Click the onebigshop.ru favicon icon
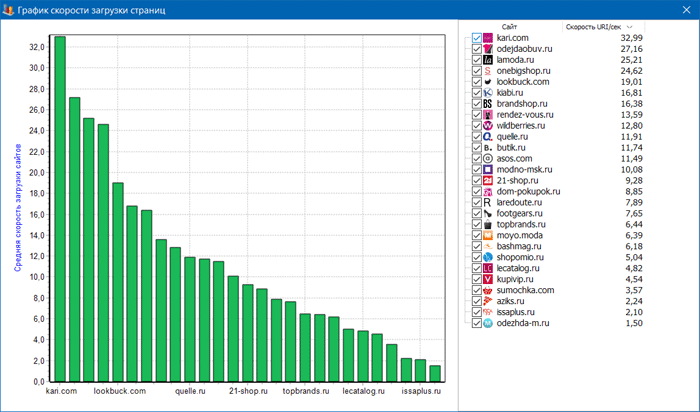This screenshot has width=700, height=412. coord(488,71)
